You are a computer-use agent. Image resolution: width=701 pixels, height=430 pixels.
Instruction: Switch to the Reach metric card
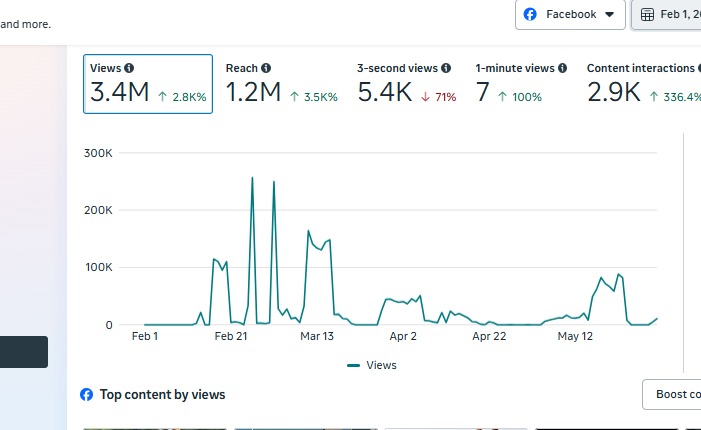point(281,84)
